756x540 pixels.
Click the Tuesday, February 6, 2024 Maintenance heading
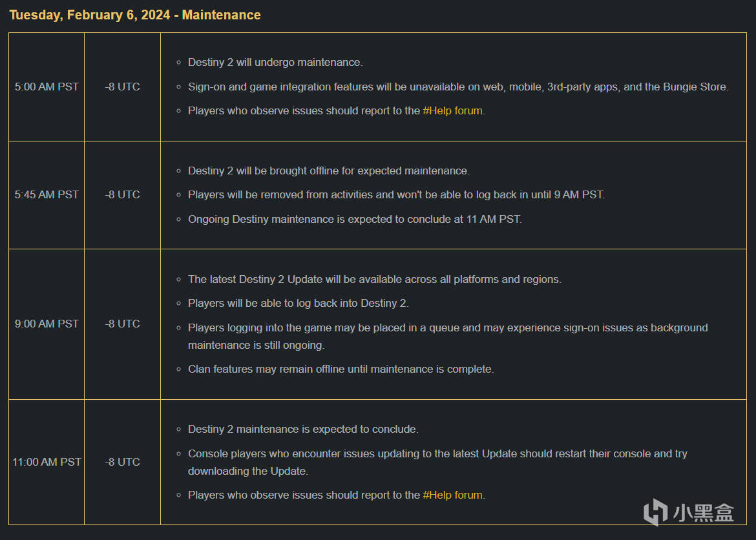click(135, 15)
